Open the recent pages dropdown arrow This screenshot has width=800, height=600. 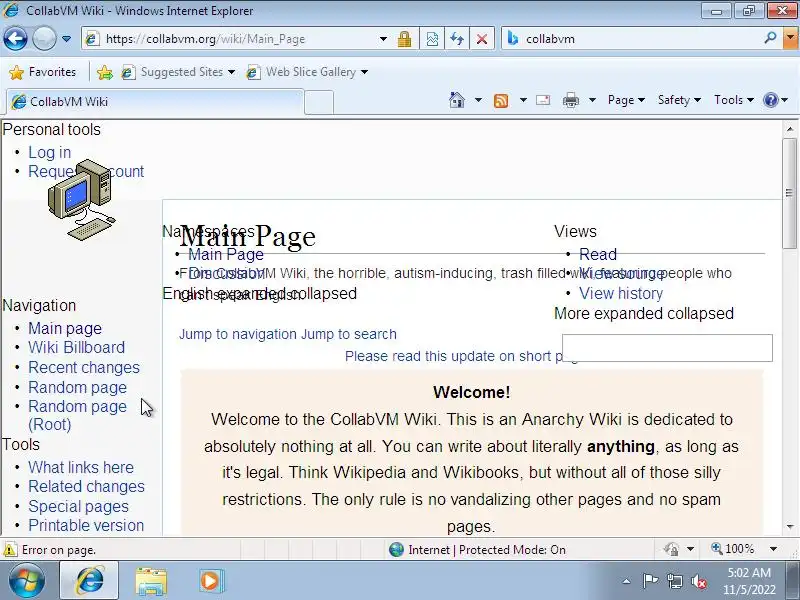coord(66,39)
